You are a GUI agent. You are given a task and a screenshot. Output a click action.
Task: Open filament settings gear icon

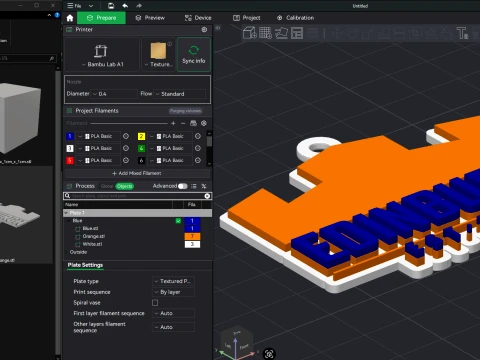(204, 123)
